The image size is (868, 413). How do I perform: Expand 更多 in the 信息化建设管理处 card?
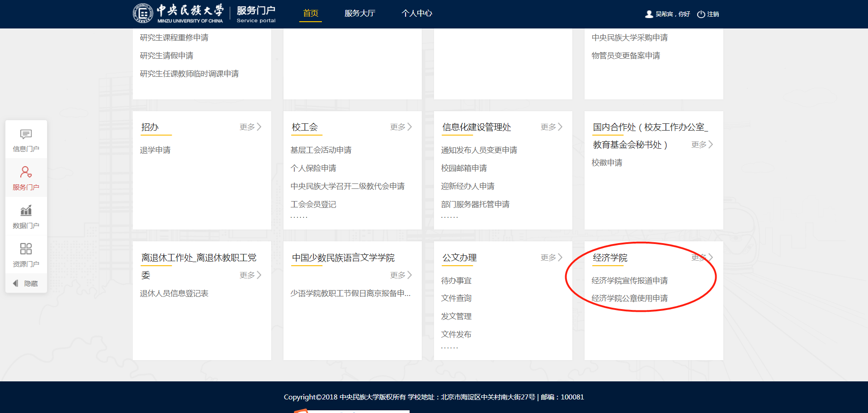(x=552, y=127)
